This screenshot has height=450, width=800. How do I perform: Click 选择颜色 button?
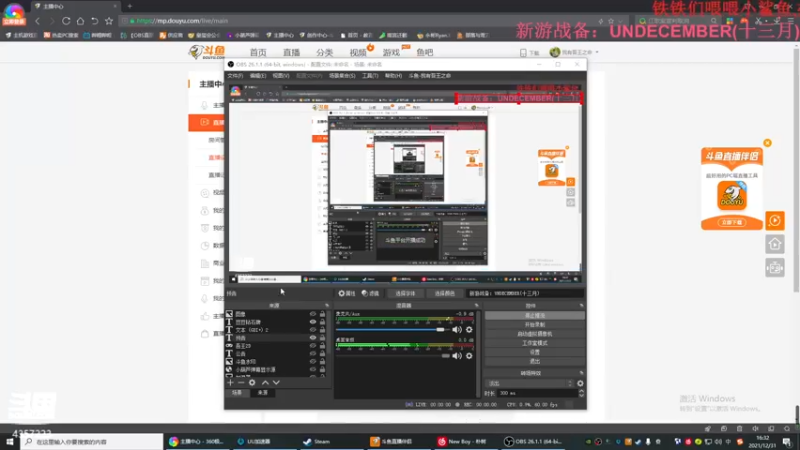point(444,293)
